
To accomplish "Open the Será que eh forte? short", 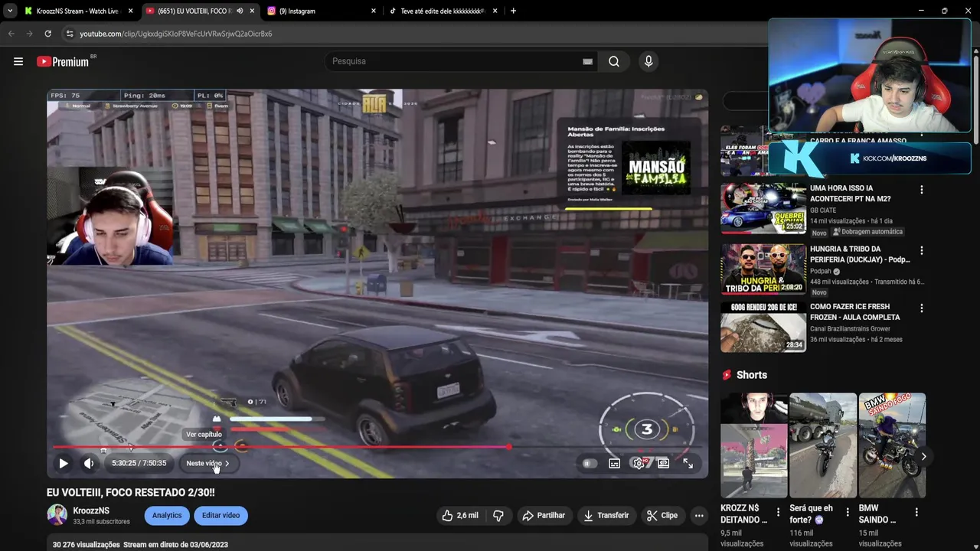I will pos(823,445).
